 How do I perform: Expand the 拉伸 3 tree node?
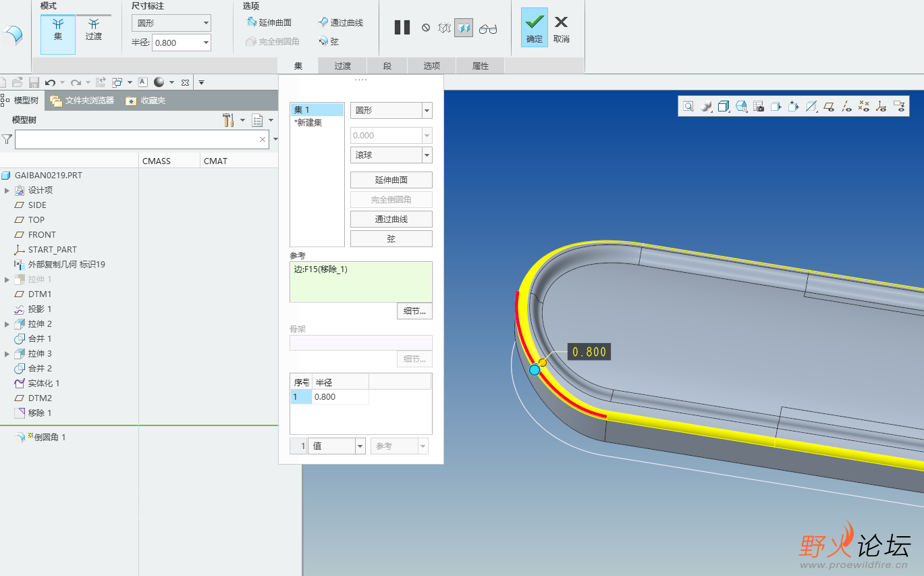tap(7, 354)
